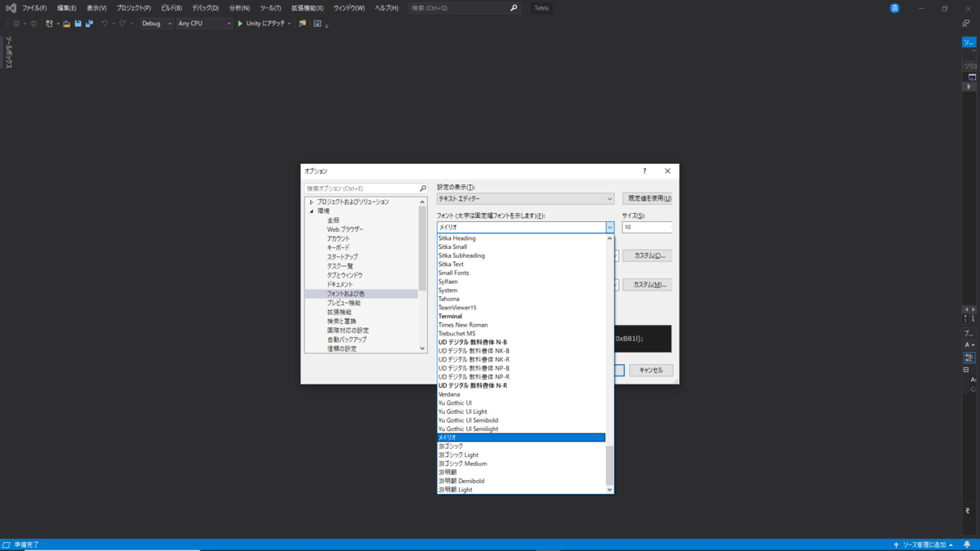Click the screenshot camera toolbar icon
This screenshot has height=551, width=980.
click(x=317, y=24)
